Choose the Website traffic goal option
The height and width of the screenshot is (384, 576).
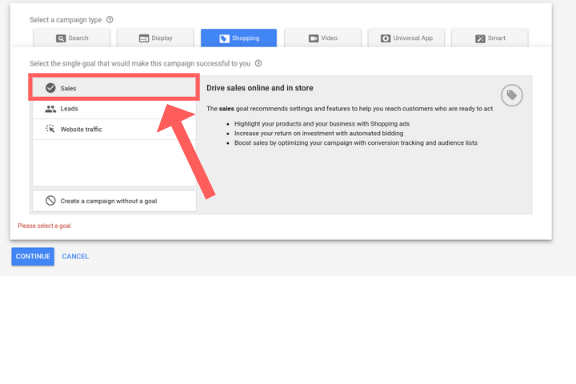114,129
